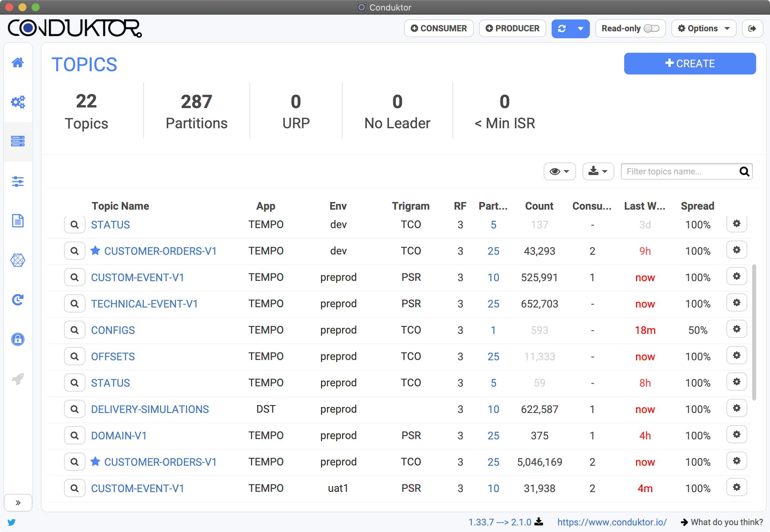Open the cluster gears icon in sidebar
Screen dimensions: 770x532
(18, 102)
